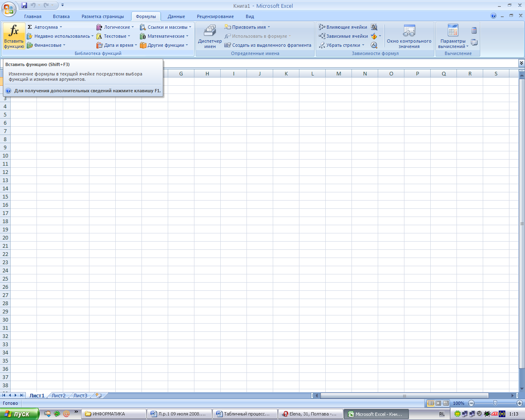Screen dimensions: 525x420
Task: Click the Calculate Now calculator icon
Action: click(474, 30)
